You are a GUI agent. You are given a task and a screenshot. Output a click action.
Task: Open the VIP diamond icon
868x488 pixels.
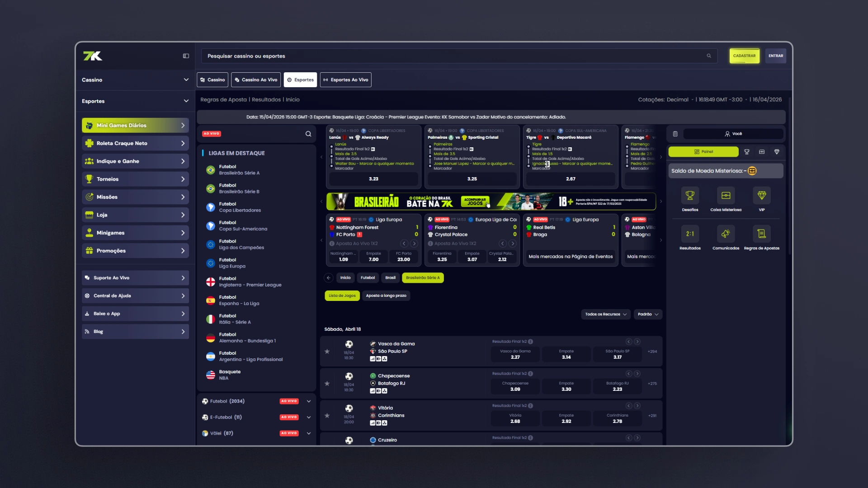pos(762,196)
